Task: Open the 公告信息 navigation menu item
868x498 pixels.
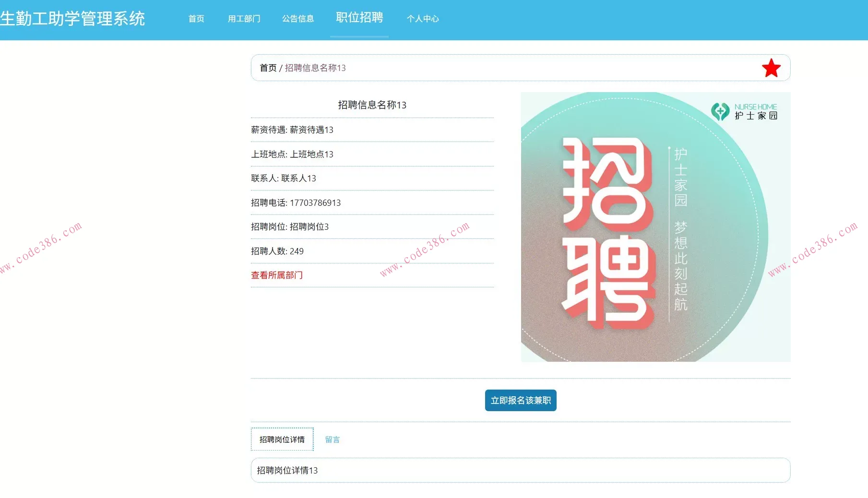Action: [x=298, y=19]
